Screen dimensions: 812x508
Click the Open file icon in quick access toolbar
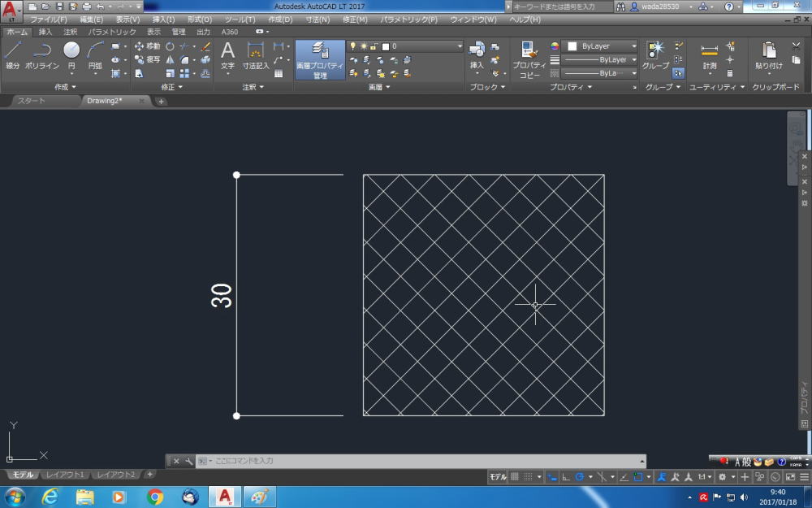(x=45, y=7)
